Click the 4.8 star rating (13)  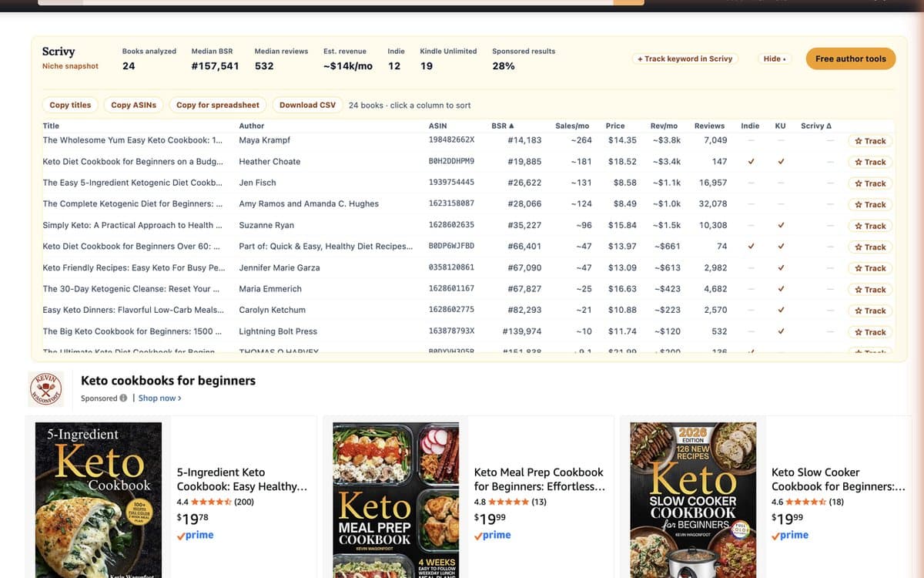(511, 502)
